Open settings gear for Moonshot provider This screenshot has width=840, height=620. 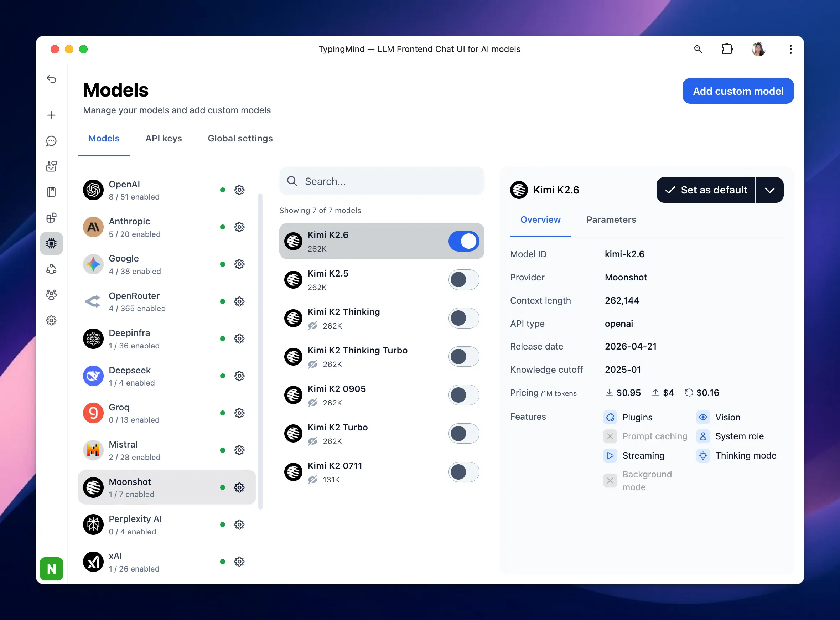point(239,487)
